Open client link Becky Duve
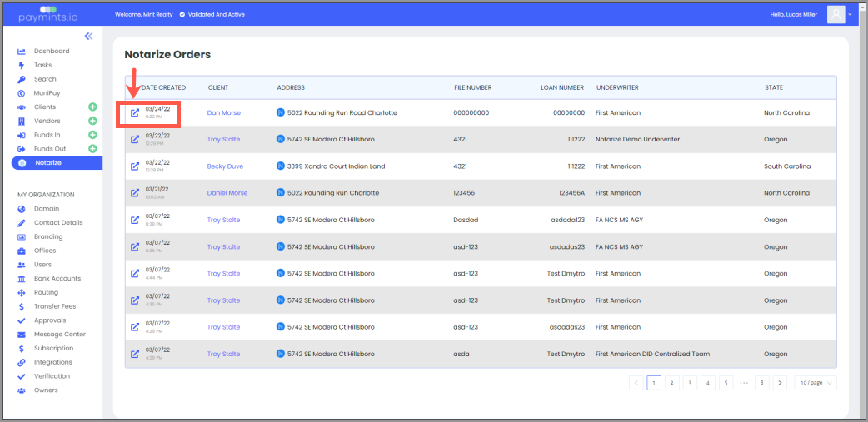 pos(225,166)
